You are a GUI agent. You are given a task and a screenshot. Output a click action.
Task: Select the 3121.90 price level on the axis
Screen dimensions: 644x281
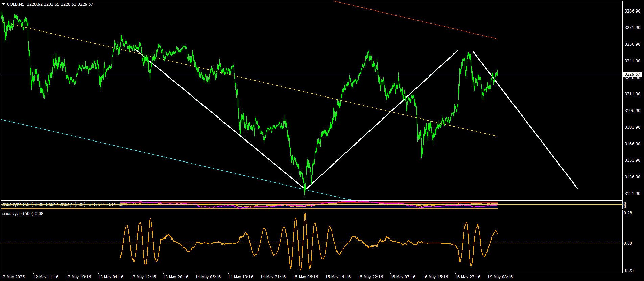(x=632, y=194)
